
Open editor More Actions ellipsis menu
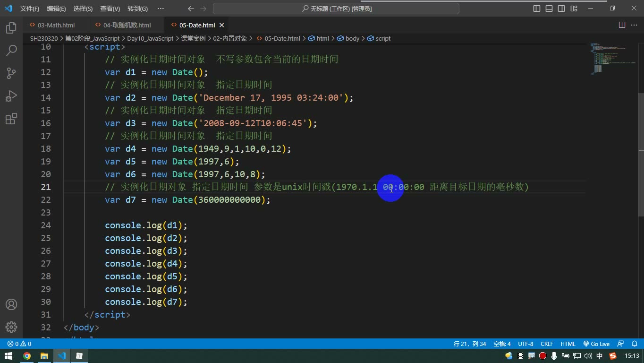(x=634, y=25)
